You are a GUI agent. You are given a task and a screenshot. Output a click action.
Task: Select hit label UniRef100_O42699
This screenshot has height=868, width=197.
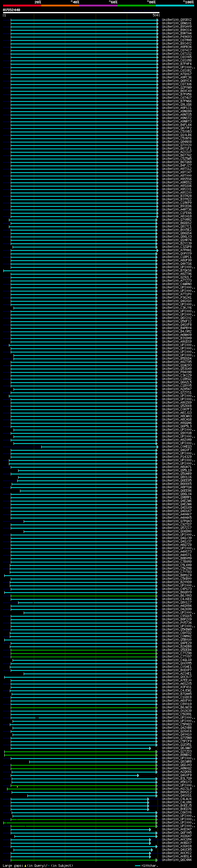click(176, 609)
